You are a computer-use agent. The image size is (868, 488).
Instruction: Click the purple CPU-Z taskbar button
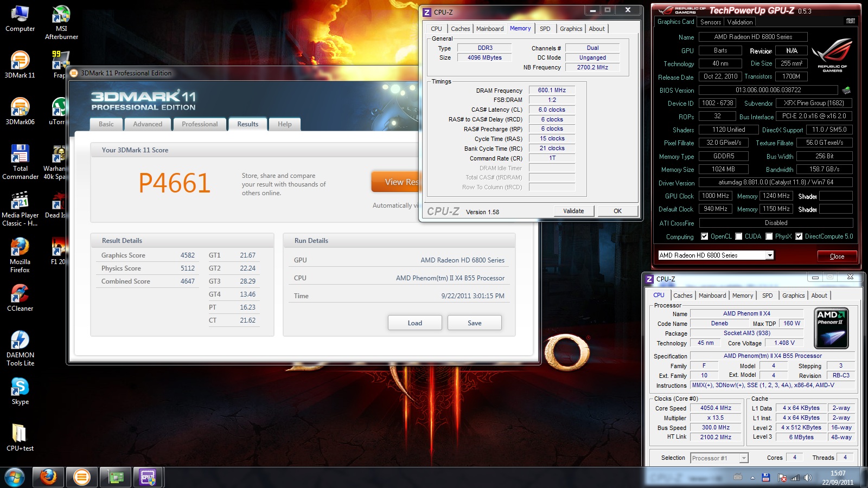point(148,477)
